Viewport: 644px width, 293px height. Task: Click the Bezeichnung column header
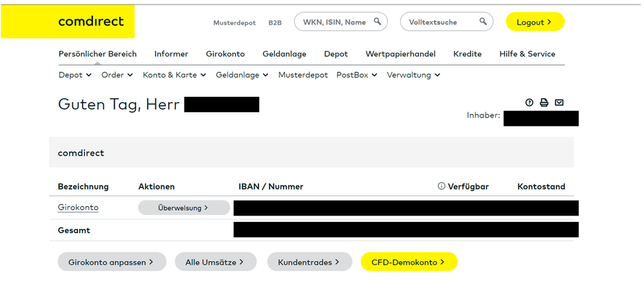point(83,187)
